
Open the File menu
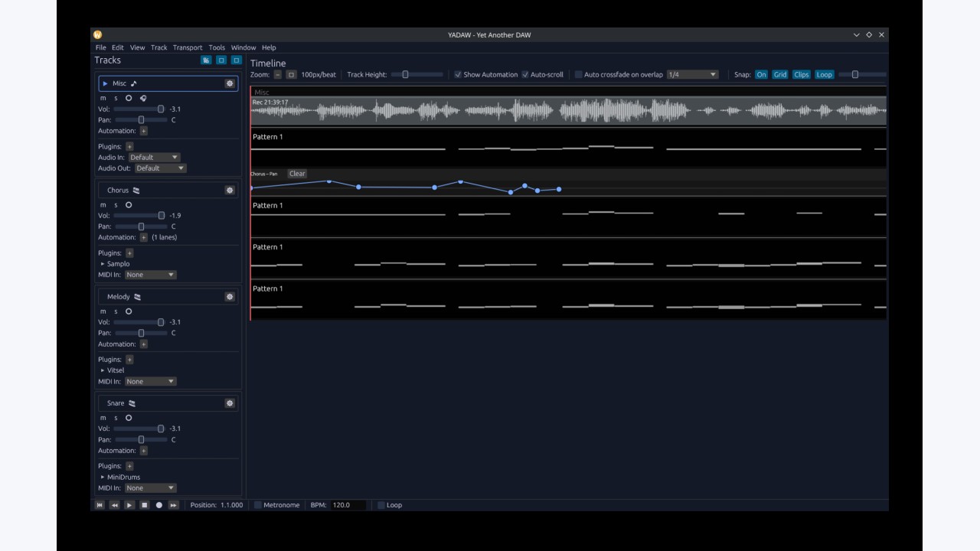100,47
